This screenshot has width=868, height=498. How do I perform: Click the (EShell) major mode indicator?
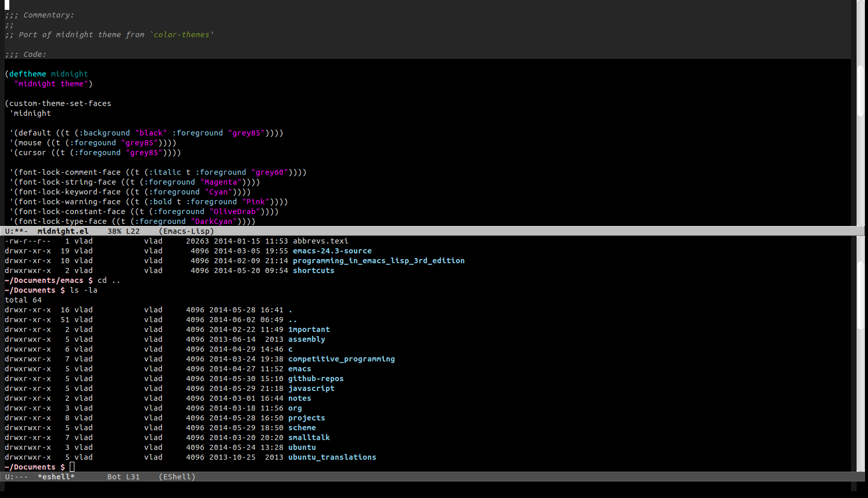(x=177, y=477)
